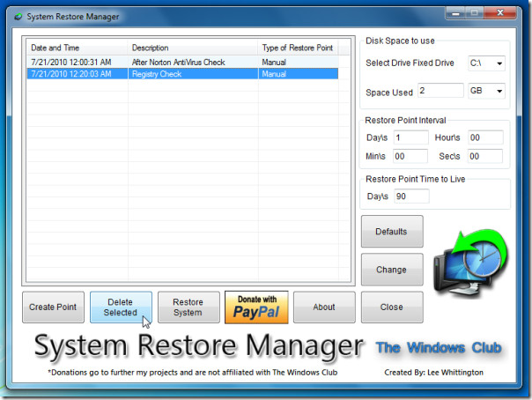Sort by Description column header
Screen dimensions: 532x400
(193, 48)
